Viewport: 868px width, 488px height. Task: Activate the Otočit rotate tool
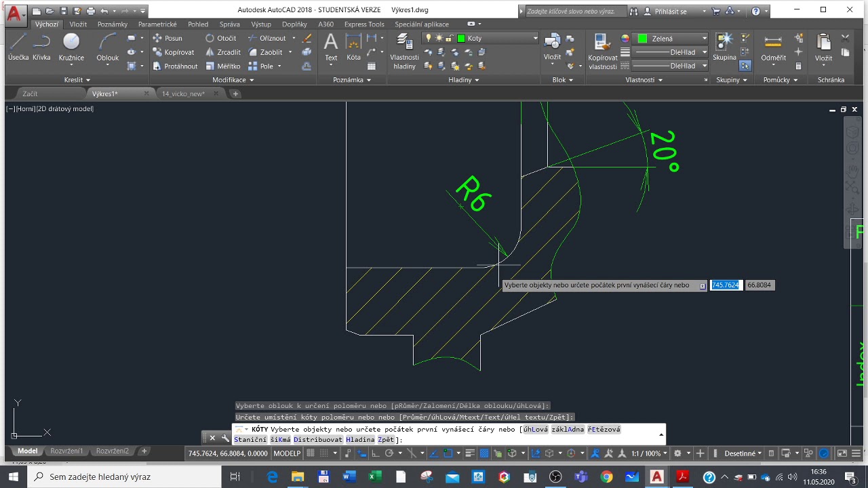pyautogui.click(x=221, y=38)
